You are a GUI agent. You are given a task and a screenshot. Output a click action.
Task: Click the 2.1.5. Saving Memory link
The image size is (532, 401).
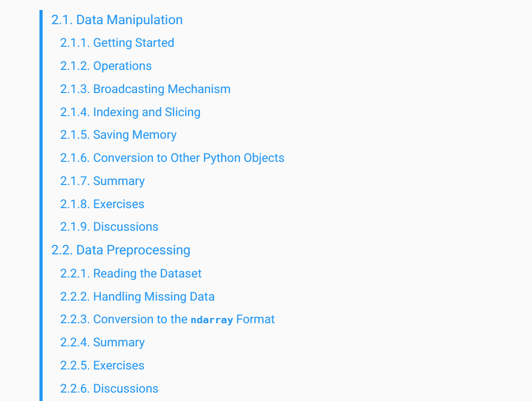click(118, 135)
